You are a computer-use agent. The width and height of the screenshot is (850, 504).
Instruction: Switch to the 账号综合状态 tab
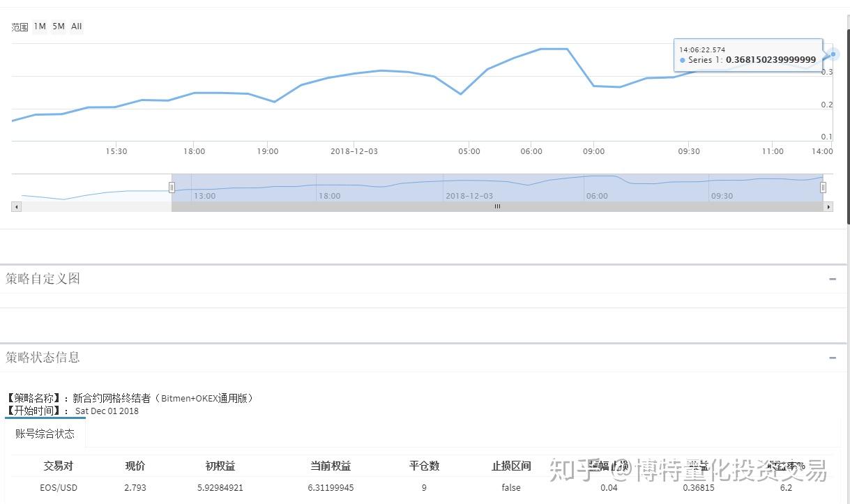(45, 433)
